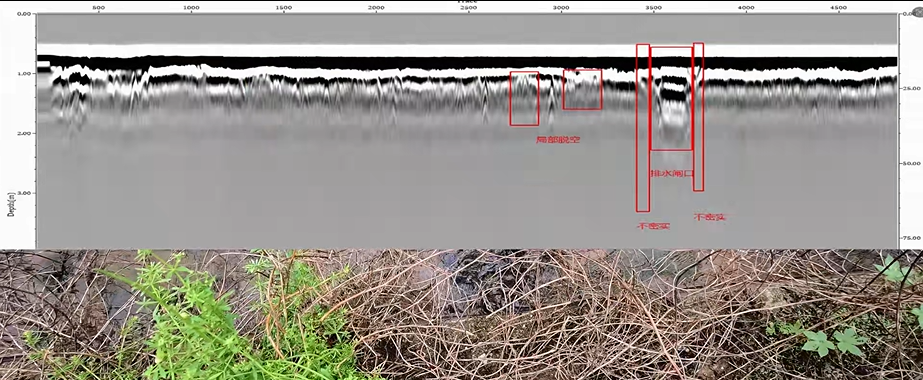The width and height of the screenshot is (923, 380).
Task: Click the 4000 trace axis tick label
Action: pos(745,8)
